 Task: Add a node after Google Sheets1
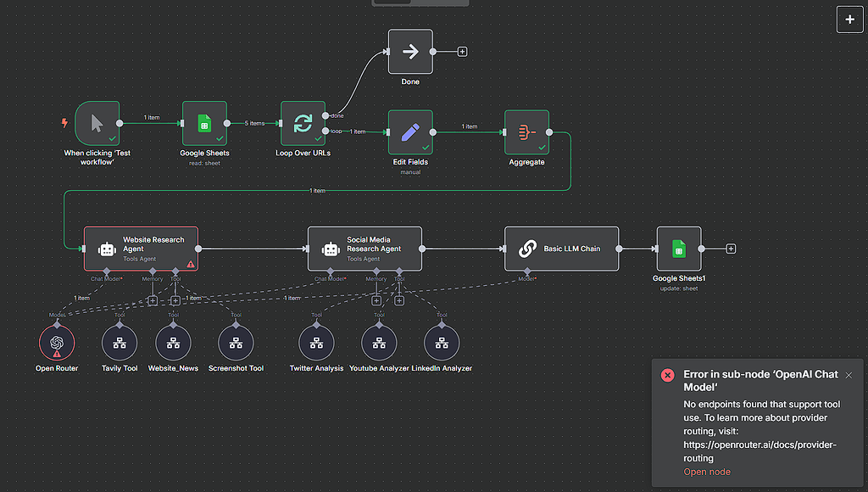tap(730, 249)
